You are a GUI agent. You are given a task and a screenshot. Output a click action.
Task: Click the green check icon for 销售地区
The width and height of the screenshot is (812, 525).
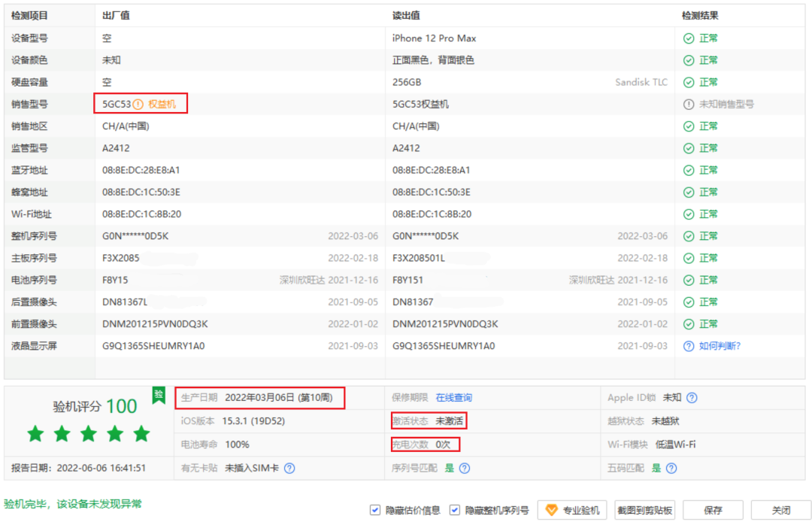coord(688,126)
